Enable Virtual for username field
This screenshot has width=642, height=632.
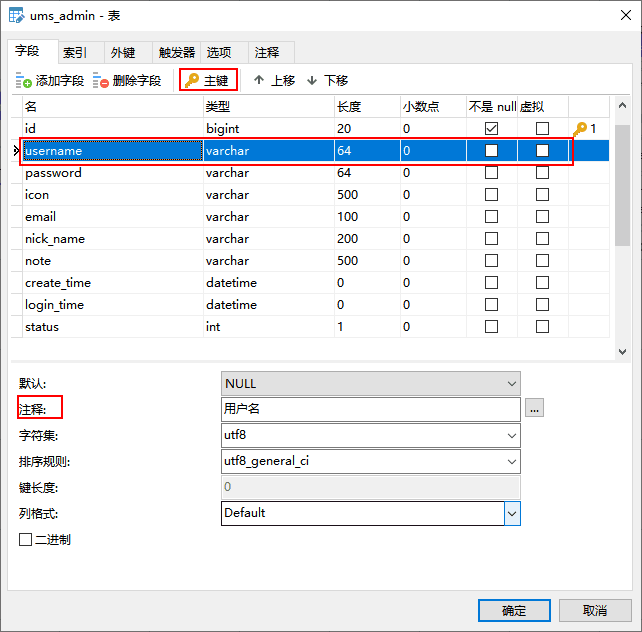pos(543,151)
